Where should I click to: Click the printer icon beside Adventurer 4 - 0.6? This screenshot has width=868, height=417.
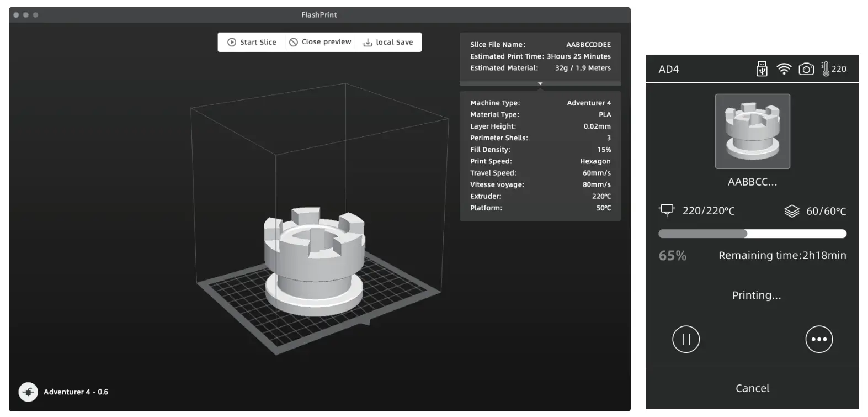click(x=28, y=392)
